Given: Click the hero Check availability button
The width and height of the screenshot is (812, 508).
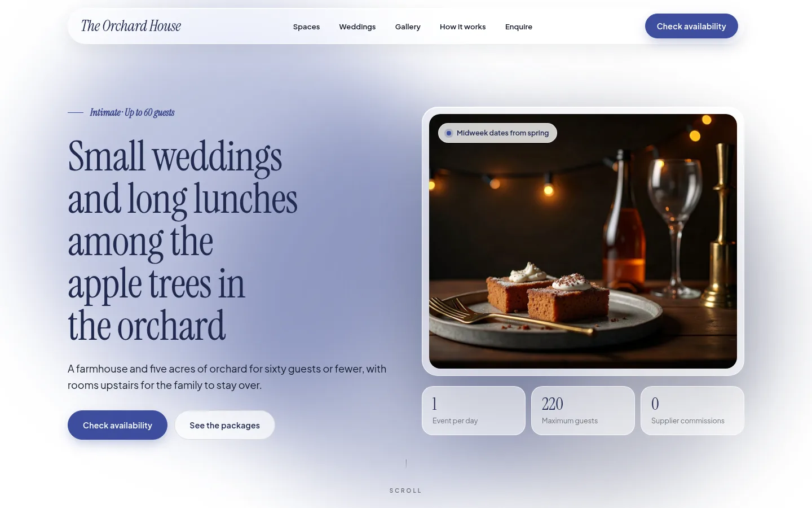Looking at the screenshot, I should 117,425.
